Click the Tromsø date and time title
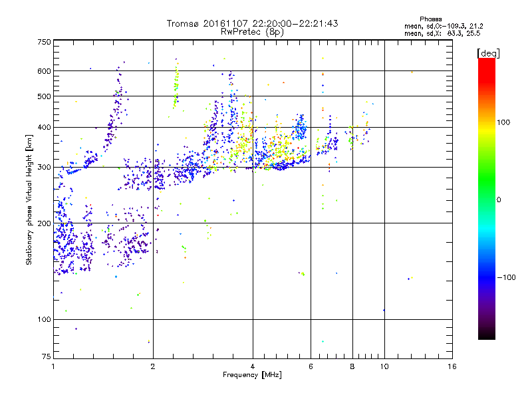Viewport: 532px width, 399px height. click(252, 23)
